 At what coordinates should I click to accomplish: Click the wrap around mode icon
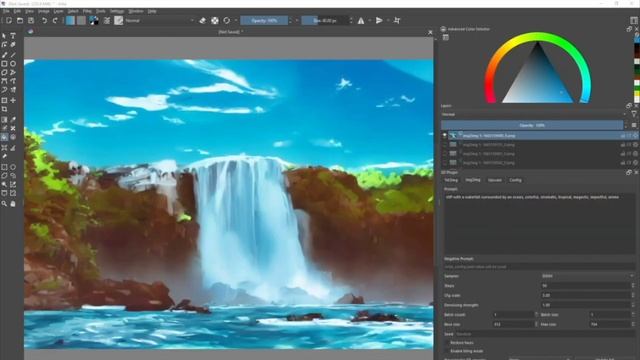click(397, 20)
